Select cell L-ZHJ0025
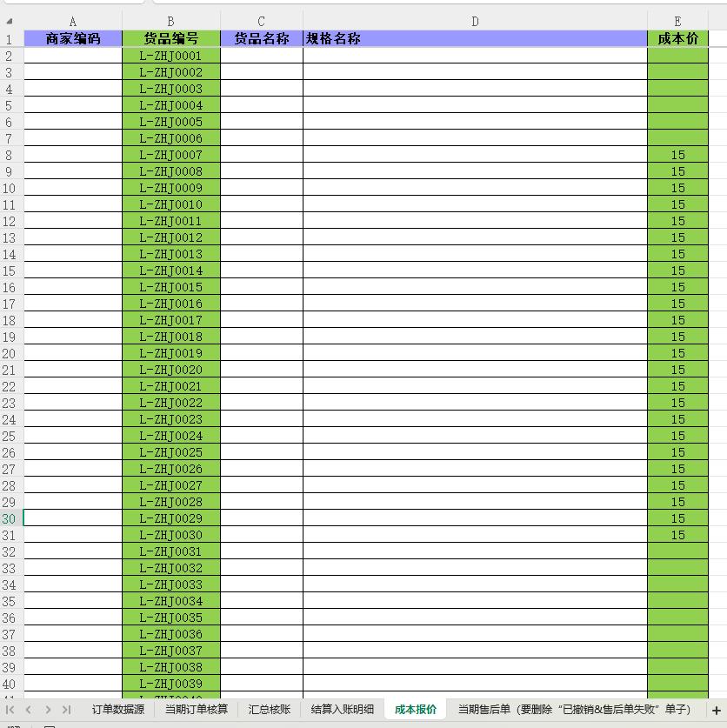Image resolution: width=727 pixels, height=728 pixels. (x=171, y=452)
